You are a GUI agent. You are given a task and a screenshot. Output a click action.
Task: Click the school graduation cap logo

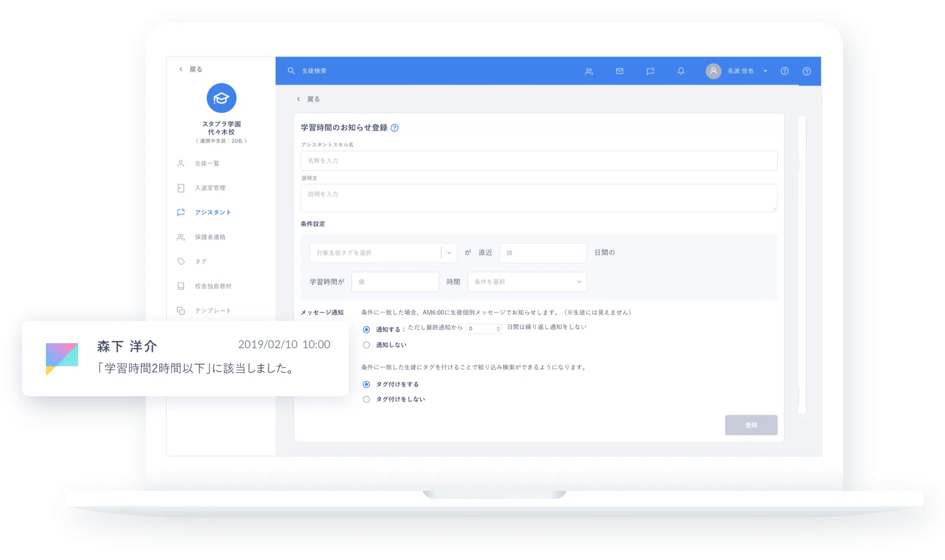tap(221, 98)
